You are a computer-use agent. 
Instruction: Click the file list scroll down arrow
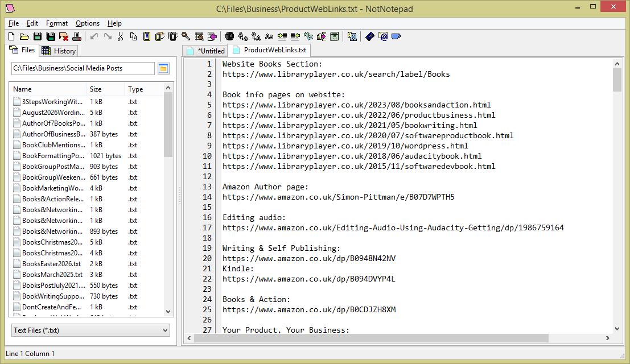[x=168, y=312]
